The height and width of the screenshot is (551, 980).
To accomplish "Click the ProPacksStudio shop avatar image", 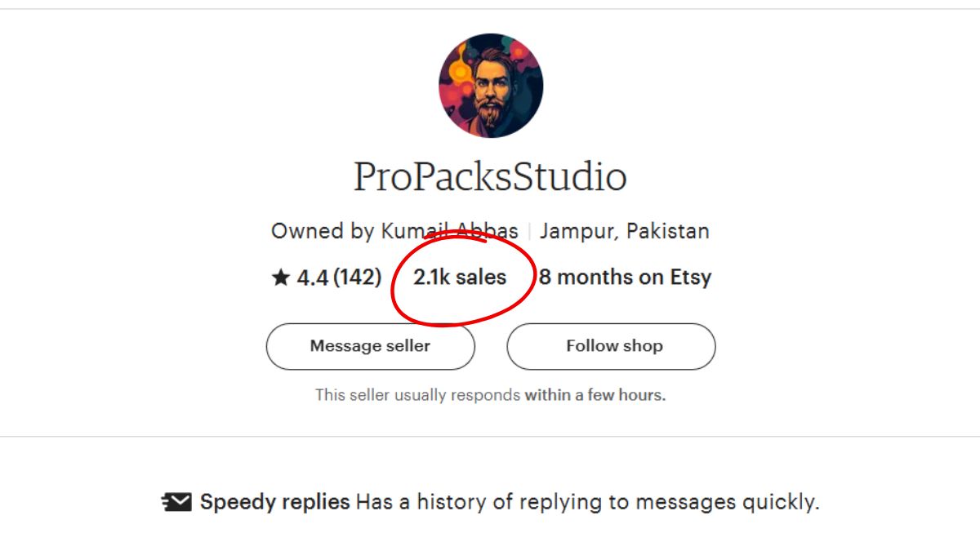I will point(490,86).
